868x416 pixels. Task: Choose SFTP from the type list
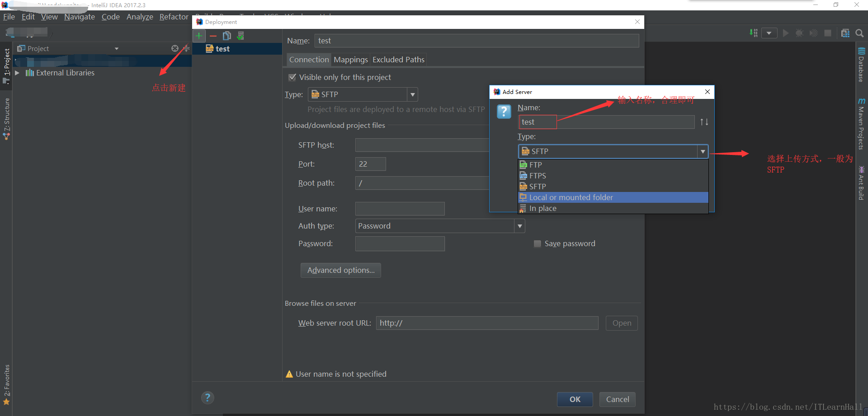613,187
